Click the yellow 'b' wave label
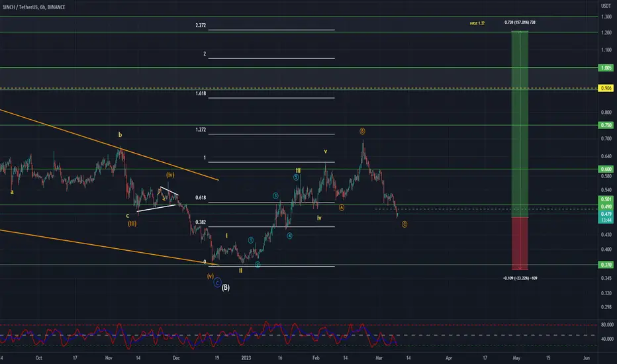617x364 pixels. click(x=120, y=134)
